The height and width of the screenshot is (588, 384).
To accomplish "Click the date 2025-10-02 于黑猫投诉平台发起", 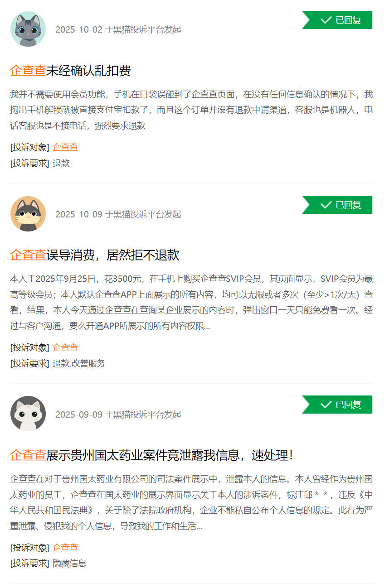I will (x=118, y=30).
